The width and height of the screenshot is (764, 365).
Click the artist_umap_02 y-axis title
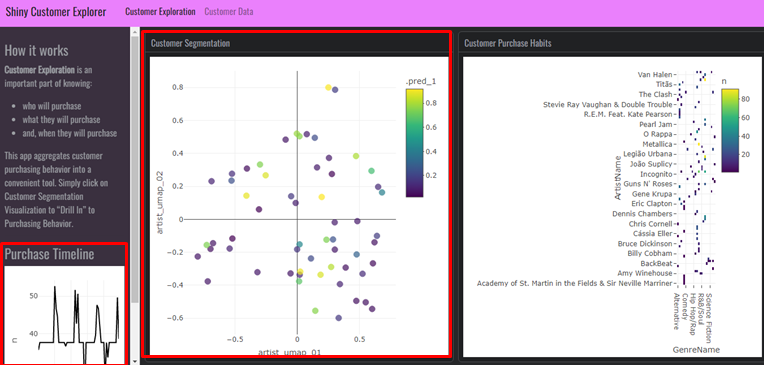pyautogui.click(x=160, y=202)
